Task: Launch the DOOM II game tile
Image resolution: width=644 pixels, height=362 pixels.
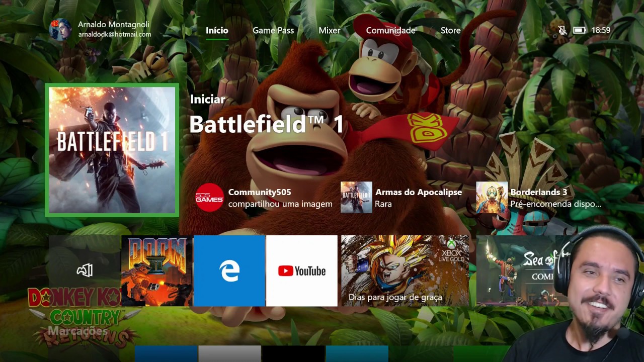Action: [x=157, y=270]
